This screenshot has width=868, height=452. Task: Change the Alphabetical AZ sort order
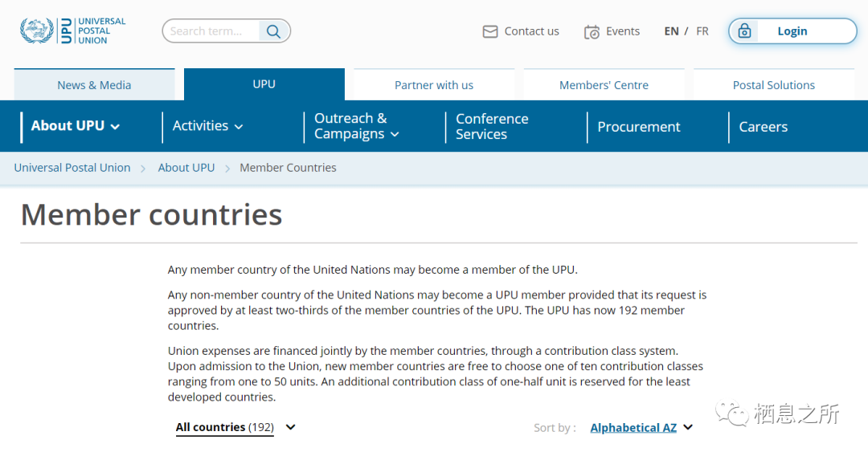pyautogui.click(x=641, y=428)
